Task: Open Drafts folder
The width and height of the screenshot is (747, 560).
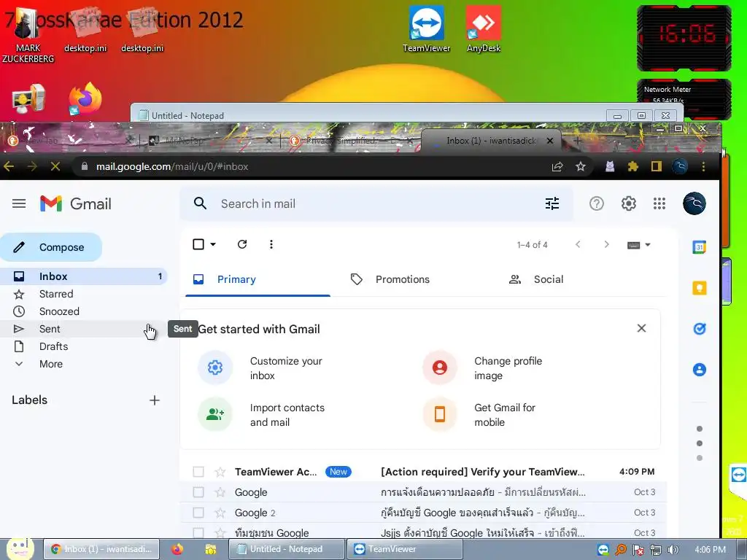Action: pyautogui.click(x=83, y=346)
